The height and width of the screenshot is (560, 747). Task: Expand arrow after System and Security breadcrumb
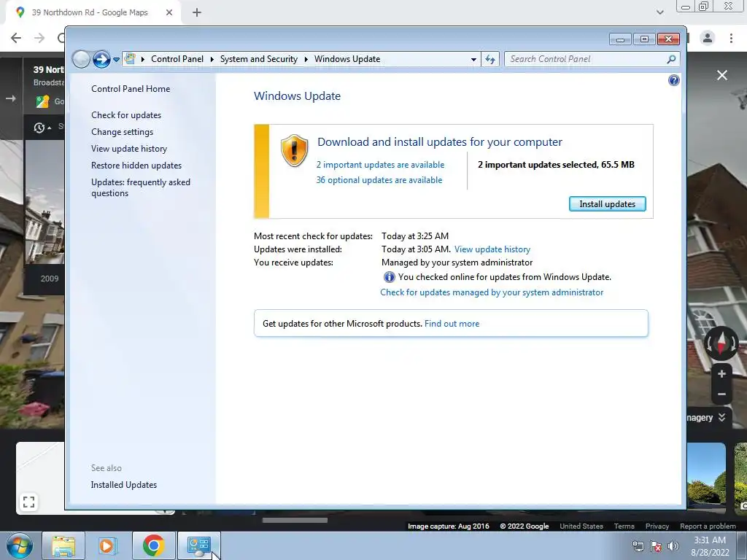coord(306,59)
